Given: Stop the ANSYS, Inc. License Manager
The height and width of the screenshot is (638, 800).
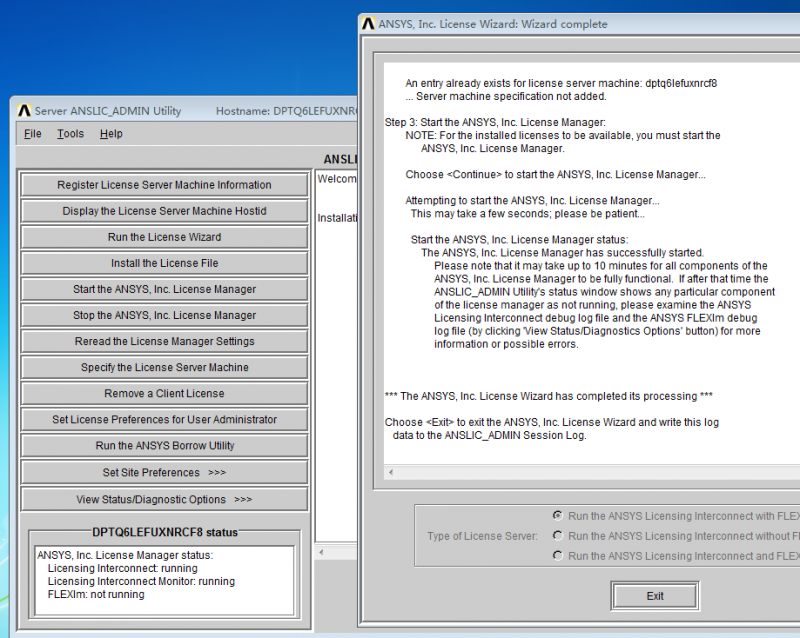Looking at the screenshot, I should (x=164, y=315).
